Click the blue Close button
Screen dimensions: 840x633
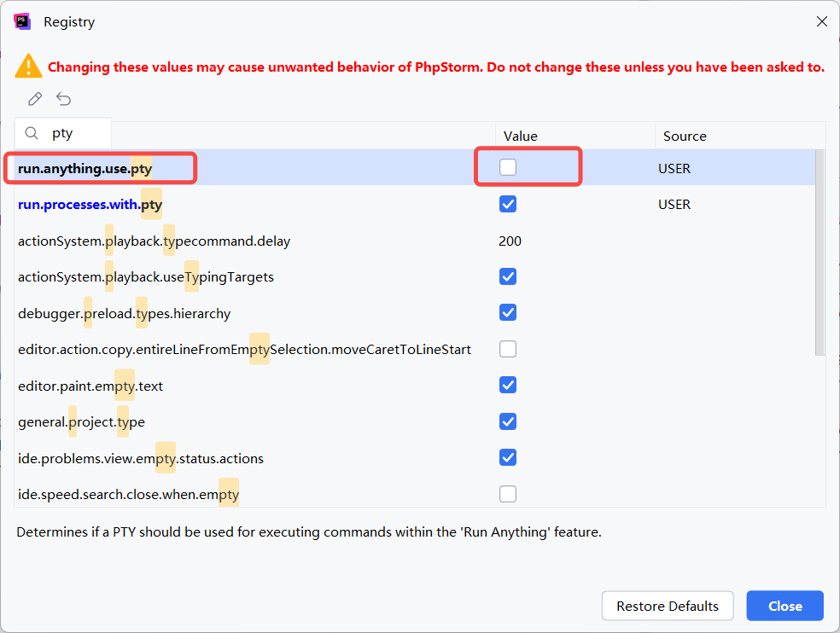point(785,606)
